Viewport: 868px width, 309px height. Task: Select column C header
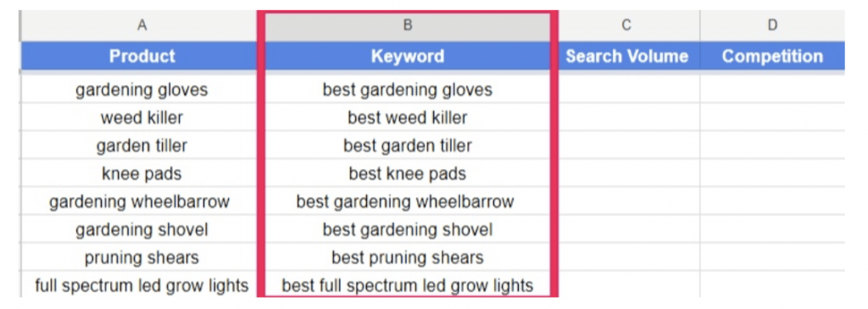626,25
